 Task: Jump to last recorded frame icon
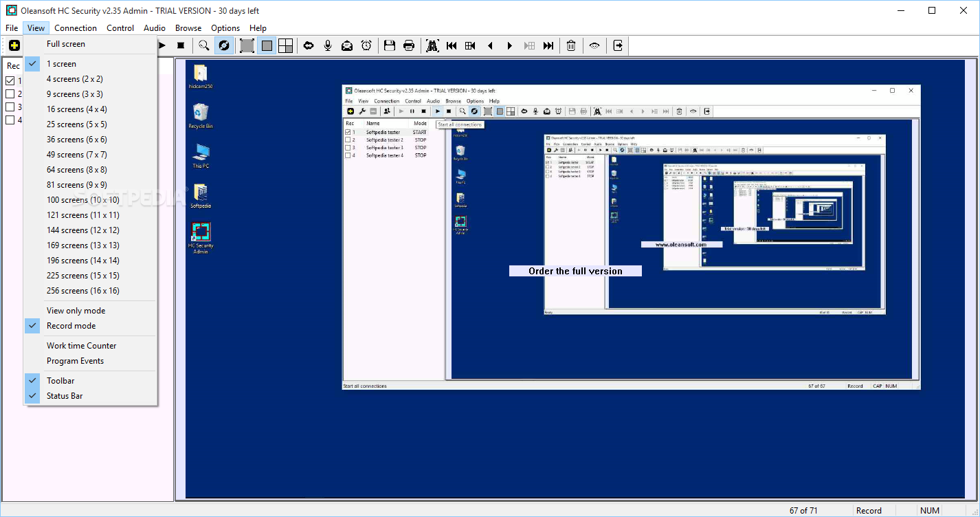click(x=548, y=45)
